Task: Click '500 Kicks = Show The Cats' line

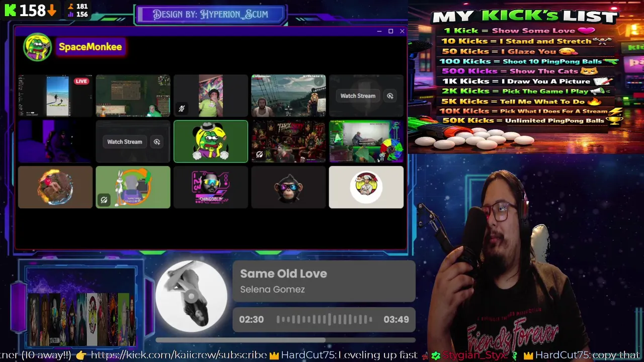Action: click(x=519, y=71)
